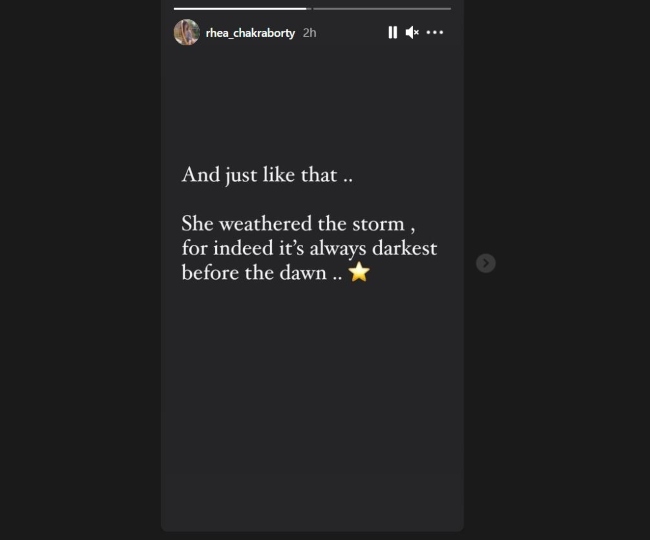Open the three-dot more options menu
This screenshot has height=540, width=650.
pos(434,32)
